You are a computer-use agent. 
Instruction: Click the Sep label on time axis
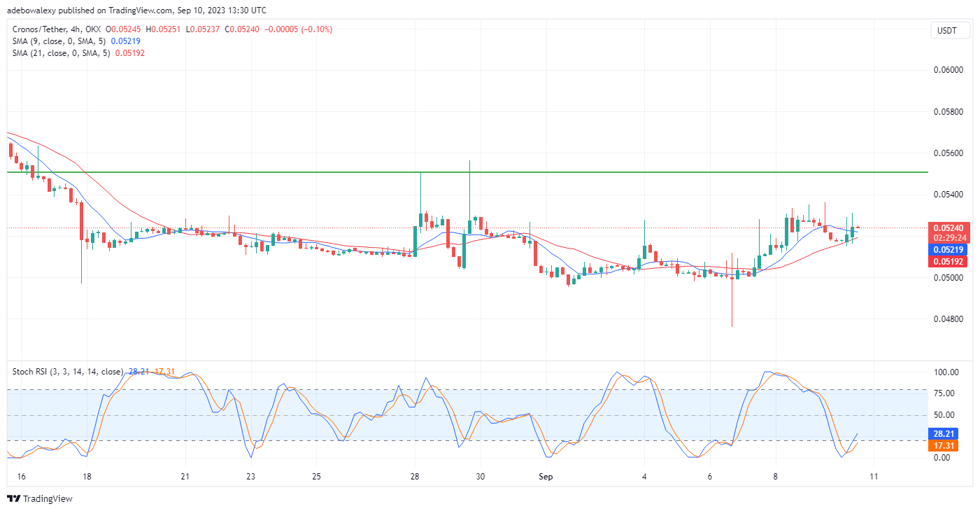(546, 477)
